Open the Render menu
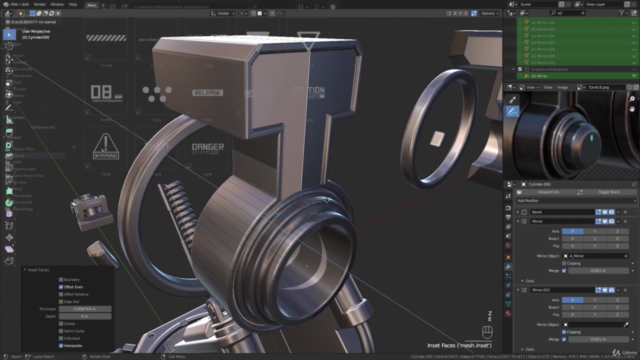Image resolution: width=640 pixels, height=360 pixels. point(40,4)
